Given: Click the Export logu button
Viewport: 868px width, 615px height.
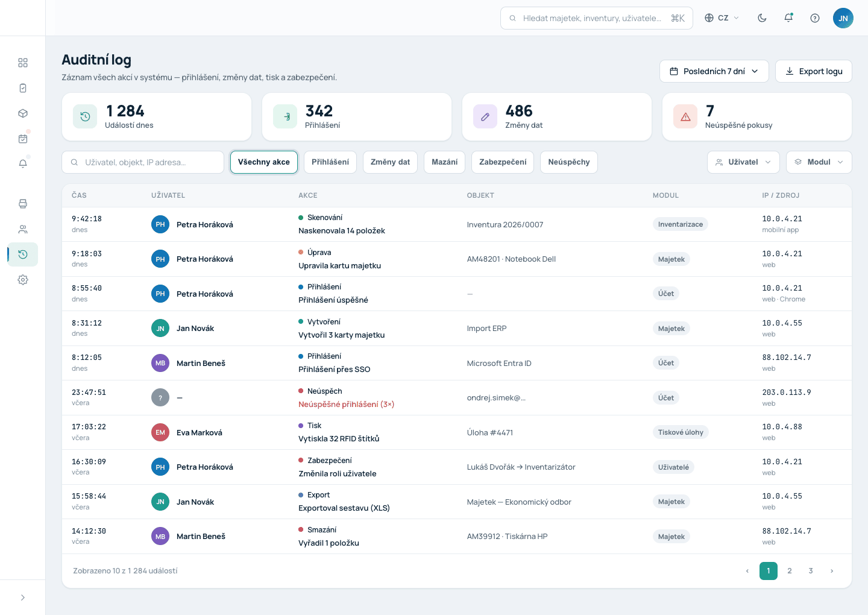Looking at the screenshot, I should [x=814, y=71].
